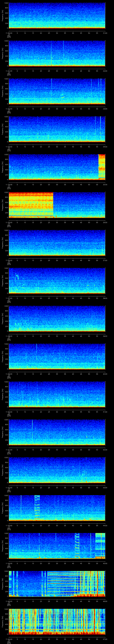114x644 pixels.
Task: Click the '11:33:00' start time label
Action: pyautogui.click(x=9, y=147)
